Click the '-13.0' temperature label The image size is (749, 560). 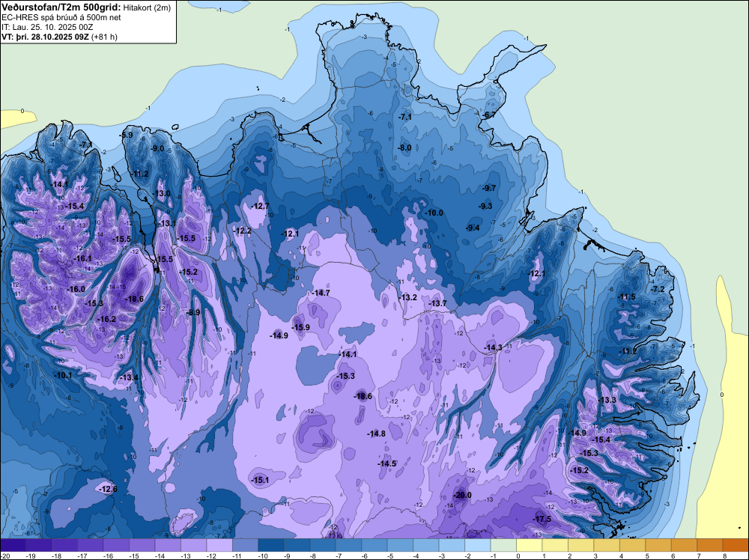[x=162, y=193]
